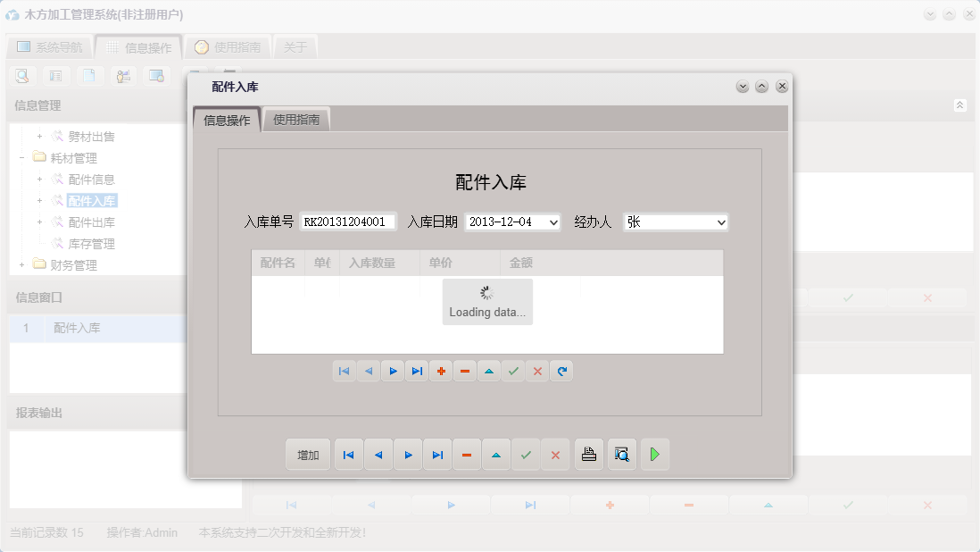980x552 pixels.
Task: Click the Loading data progress indicator
Action: pos(487,302)
